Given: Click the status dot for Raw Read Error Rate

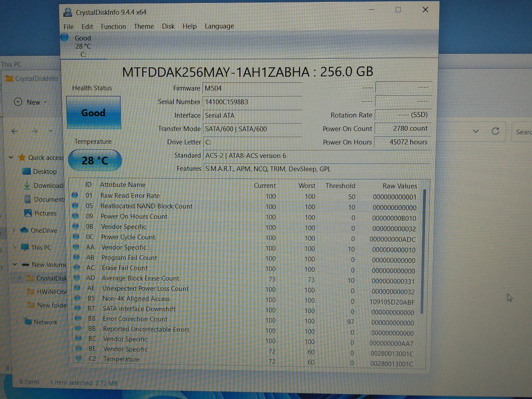Looking at the screenshot, I should pos(75,195).
